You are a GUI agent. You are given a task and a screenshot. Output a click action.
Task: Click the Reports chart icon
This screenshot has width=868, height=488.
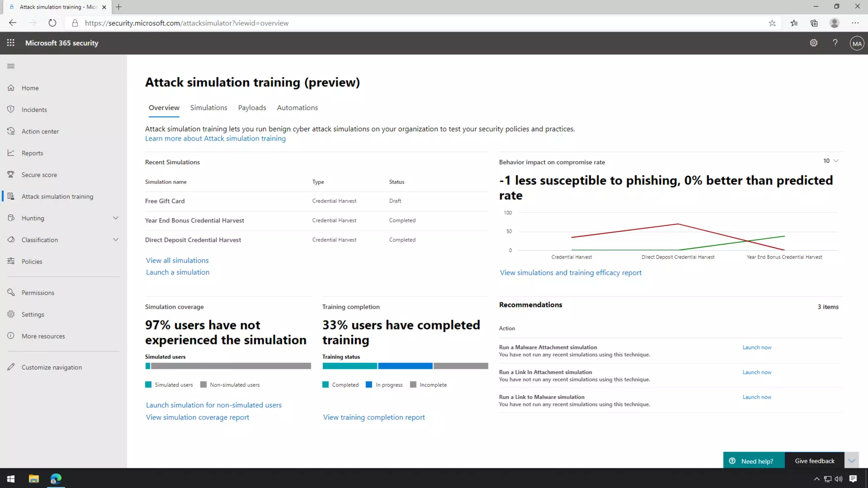point(11,153)
